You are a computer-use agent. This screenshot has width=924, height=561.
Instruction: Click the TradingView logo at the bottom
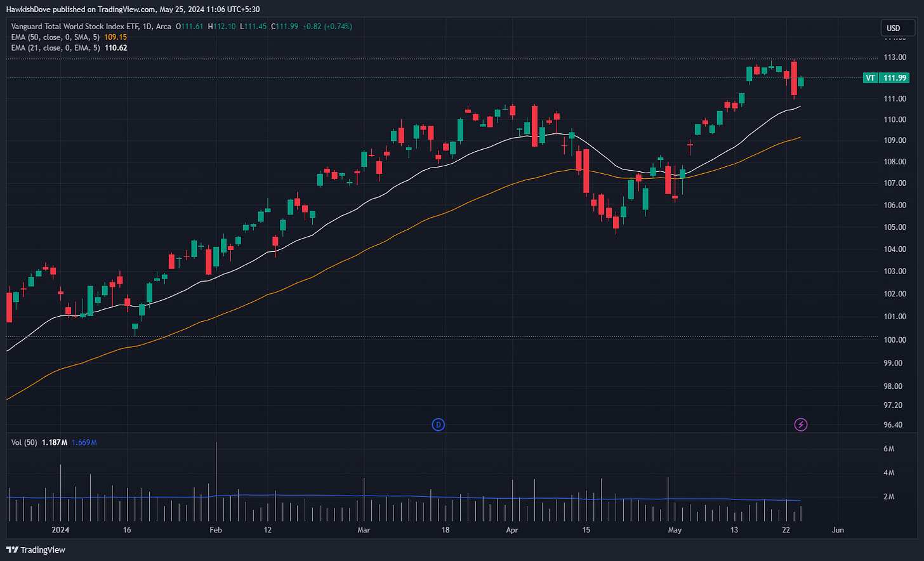36,550
